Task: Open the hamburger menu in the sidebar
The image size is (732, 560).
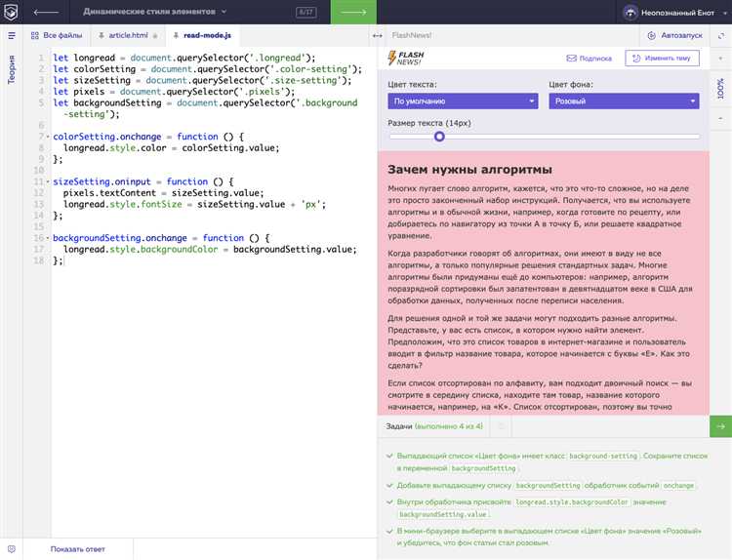Action: pos(12,35)
